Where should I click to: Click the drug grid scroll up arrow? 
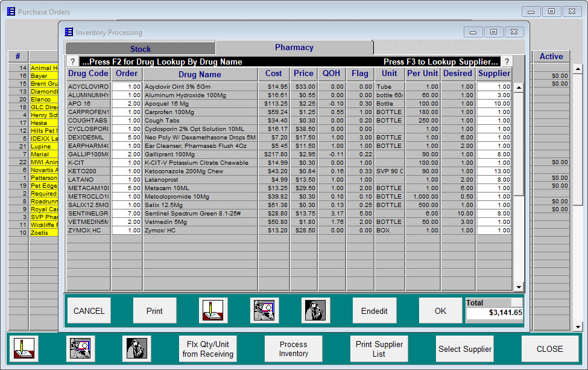[519, 87]
